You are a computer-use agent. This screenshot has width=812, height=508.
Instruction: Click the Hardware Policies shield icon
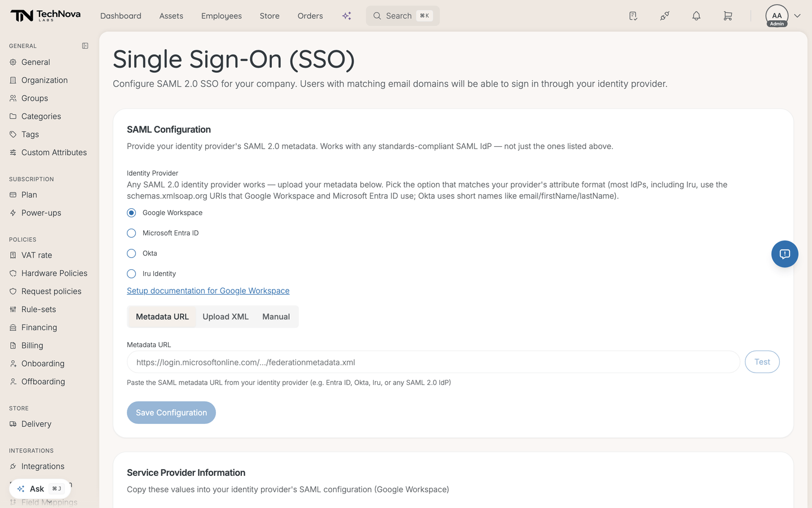(x=13, y=273)
